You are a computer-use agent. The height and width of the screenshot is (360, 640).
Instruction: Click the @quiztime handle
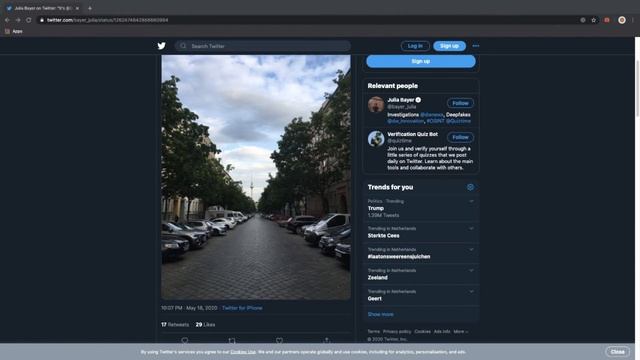(399, 140)
